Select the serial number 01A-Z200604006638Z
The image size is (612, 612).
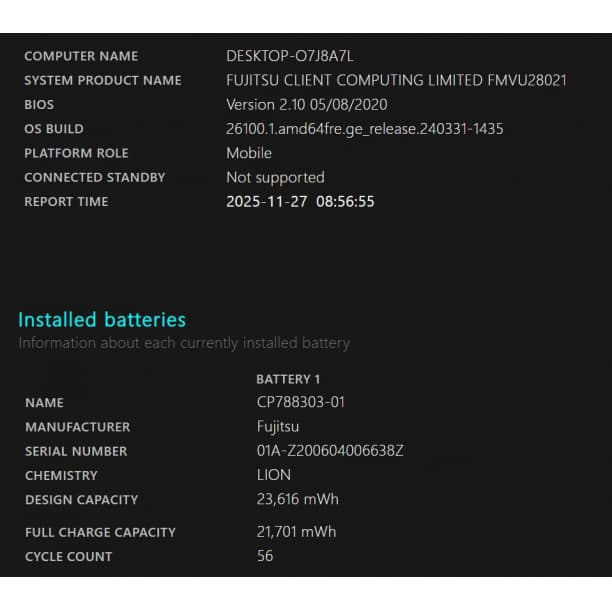(x=330, y=451)
